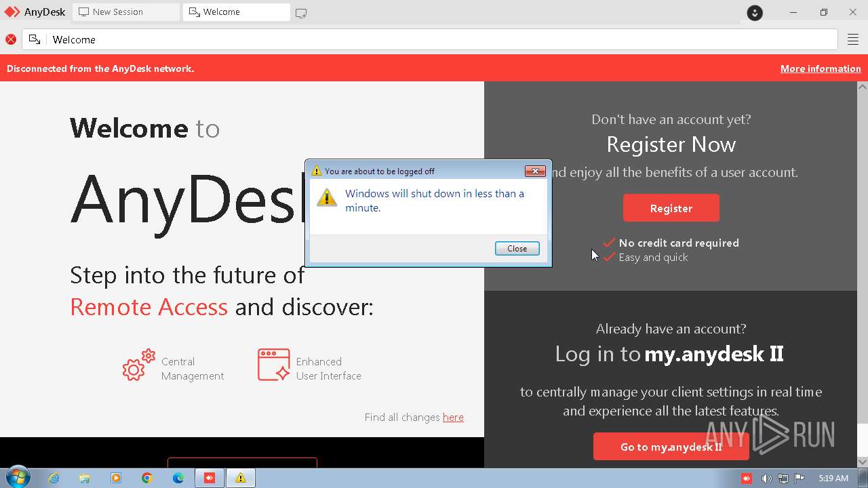
Task: Click the 'Easy and quick' text
Action: point(653,258)
